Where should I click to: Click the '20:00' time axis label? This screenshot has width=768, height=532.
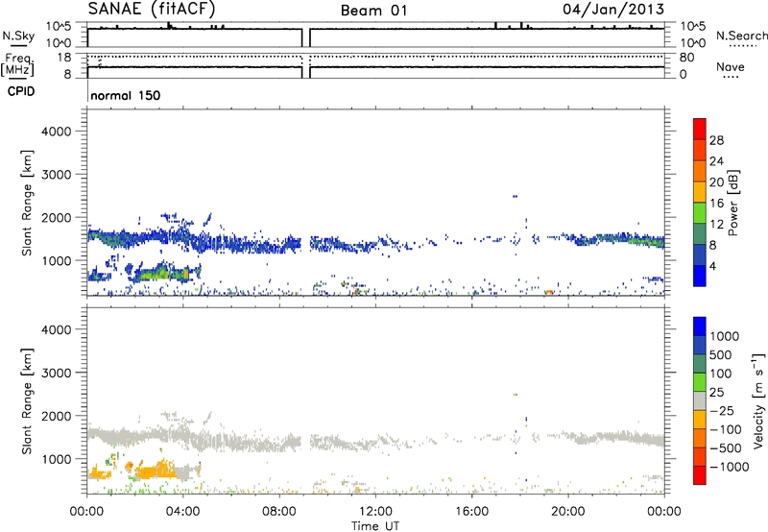[x=568, y=512]
